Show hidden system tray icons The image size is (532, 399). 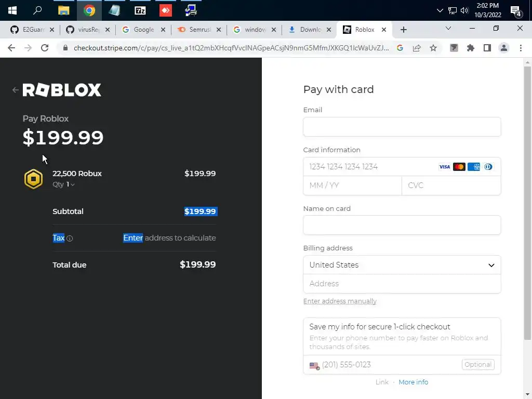tap(440, 10)
